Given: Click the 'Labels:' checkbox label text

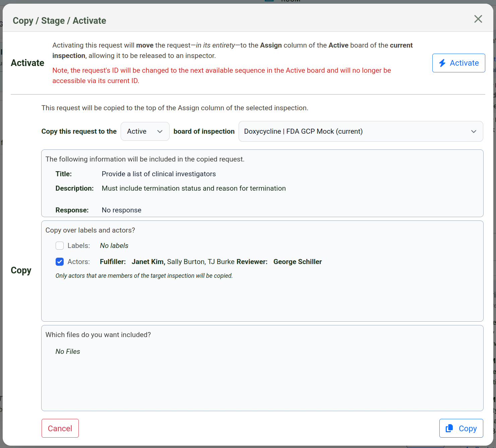Looking at the screenshot, I should (79, 246).
